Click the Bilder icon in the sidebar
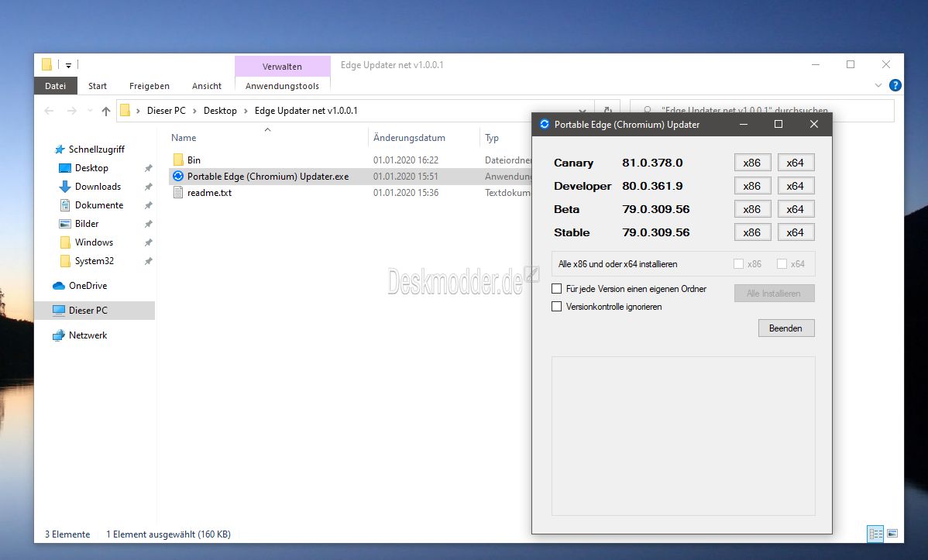This screenshot has height=560, width=928. click(65, 224)
